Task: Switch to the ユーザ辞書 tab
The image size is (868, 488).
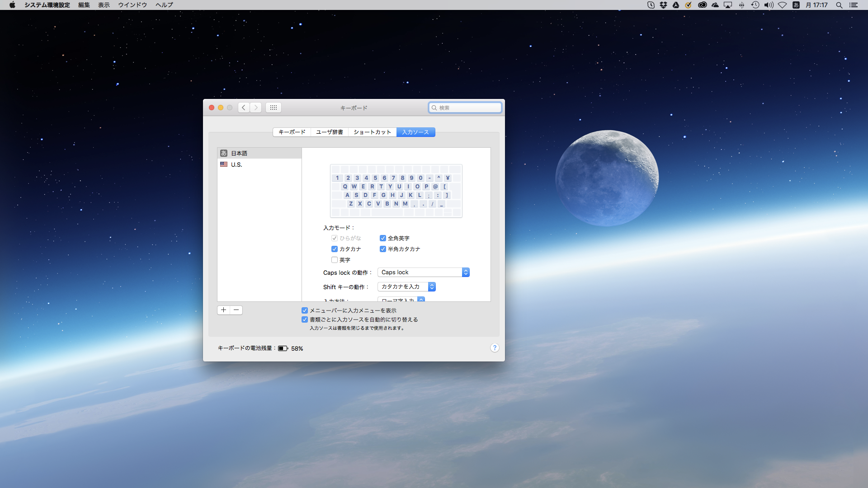Action: (329, 132)
